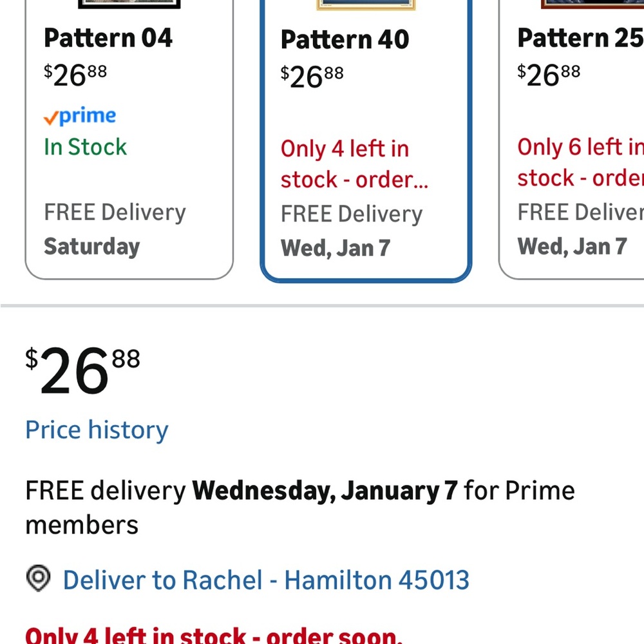Select the Pattern 40 variant card
Viewport: 644px width, 644px height.
pyautogui.click(x=366, y=140)
